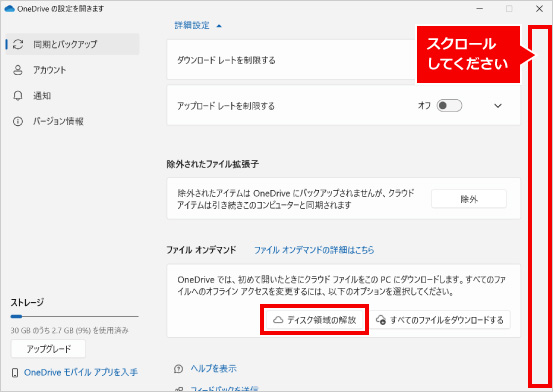Click the OneDrive cloud icon in title bar
The height and width of the screenshot is (392, 553).
[x=10, y=8]
